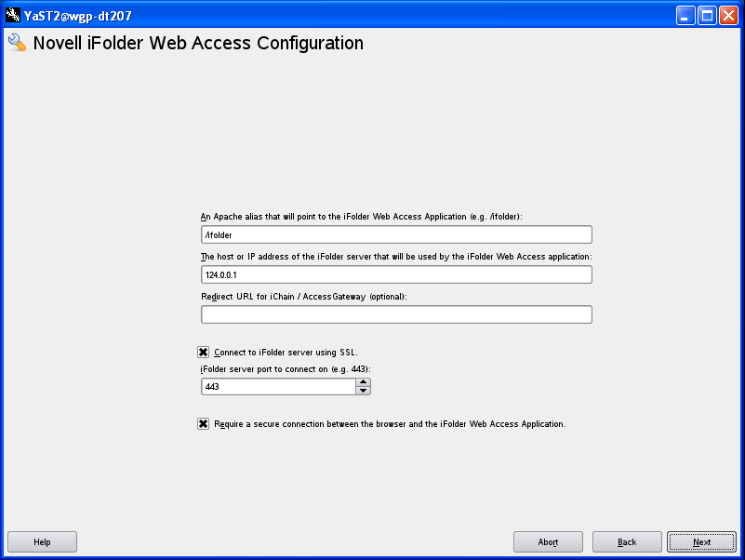Toggle Require a secure connection checkbox
The height and width of the screenshot is (560, 745).
[203, 423]
